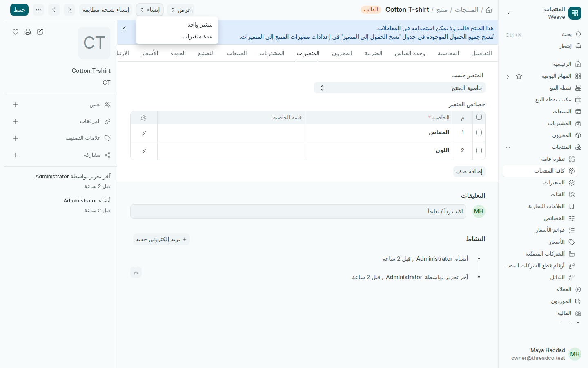Click the comment input field
The width and height of the screenshot is (588, 368).
pos(298,211)
